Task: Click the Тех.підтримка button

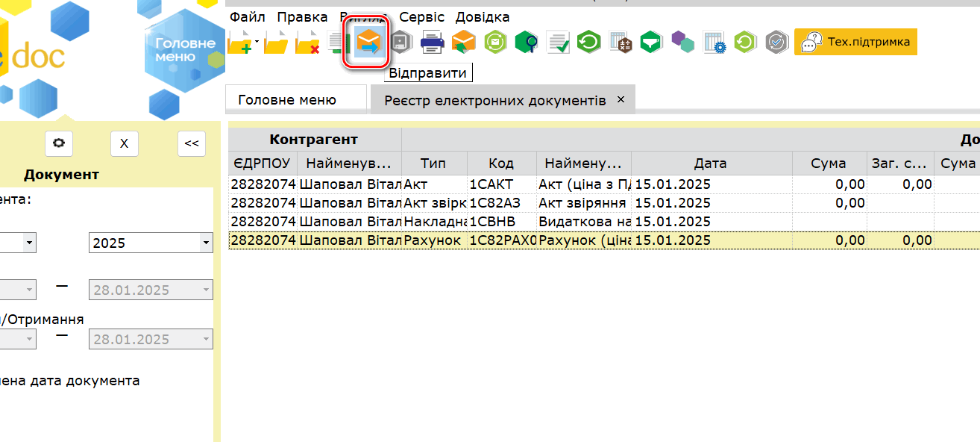Action: [x=855, y=43]
